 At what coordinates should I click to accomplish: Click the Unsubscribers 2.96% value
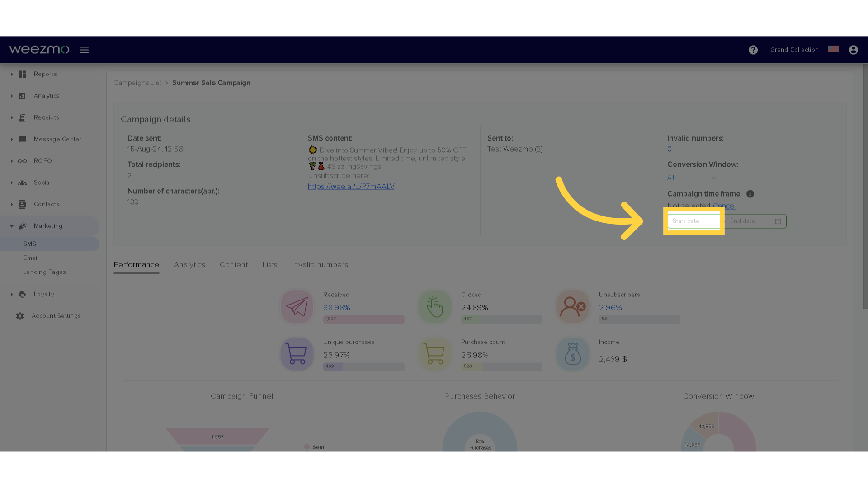(x=610, y=308)
